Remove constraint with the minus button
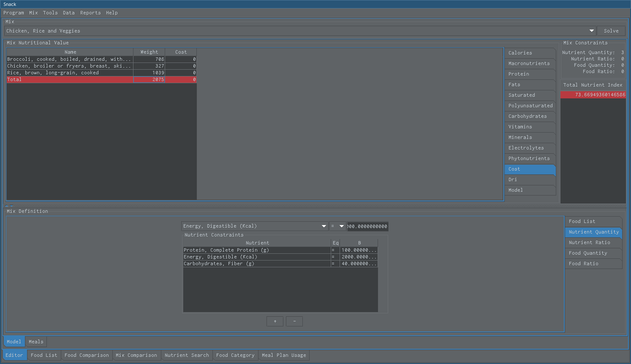631x364 pixels. click(294, 321)
